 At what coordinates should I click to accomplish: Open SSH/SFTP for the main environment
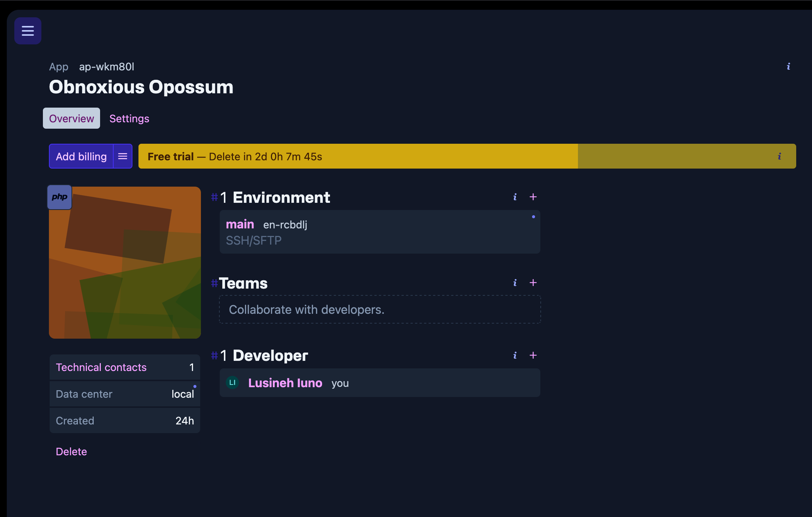click(x=254, y=240)
